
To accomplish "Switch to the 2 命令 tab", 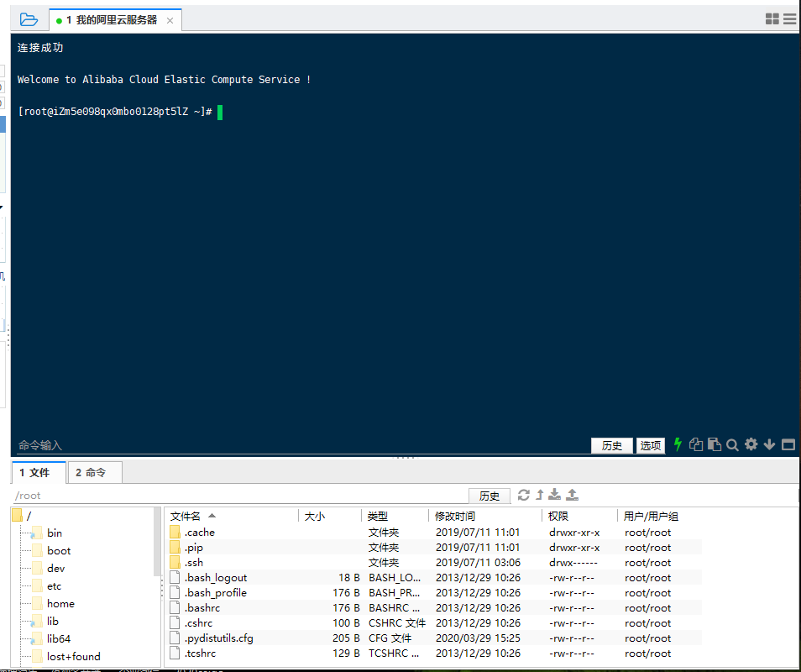I will coord(95,473).
